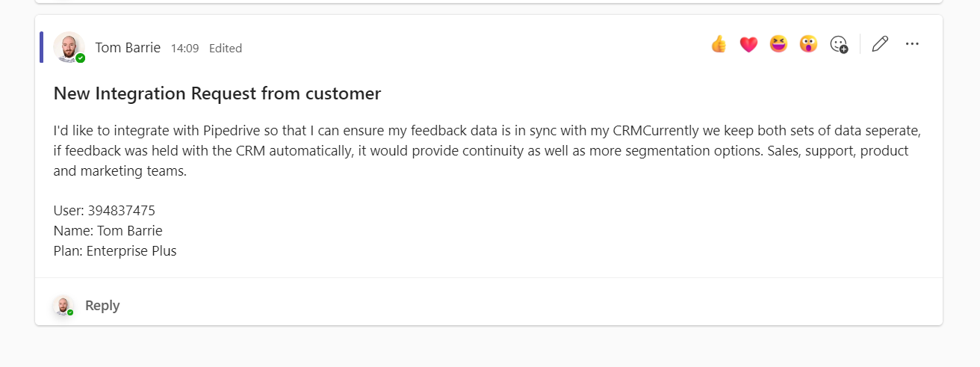Add a heart reaction to the message
This screenshot has width=980, height=367.
click(748, 45)
